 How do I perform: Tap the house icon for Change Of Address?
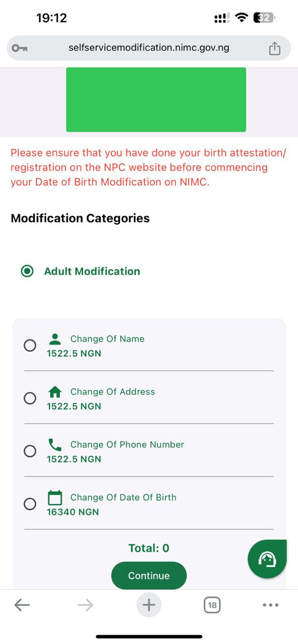pyautogui.click(x=55, y=391)
